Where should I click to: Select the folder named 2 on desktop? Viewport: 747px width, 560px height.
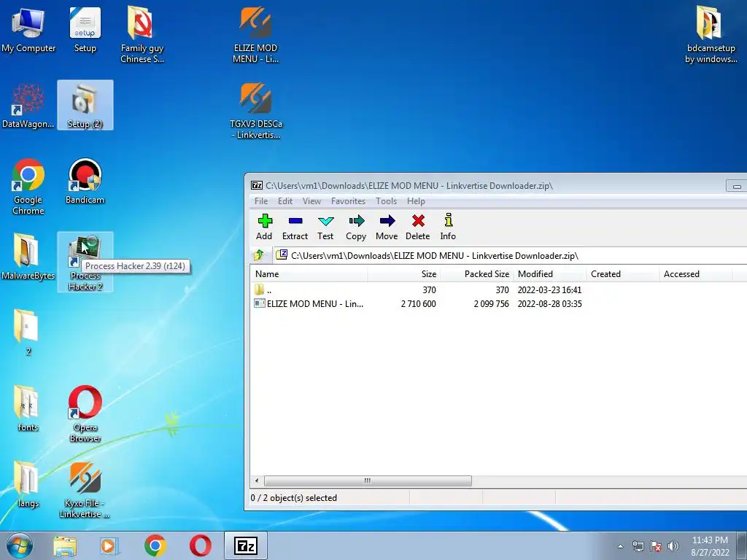click(28, 332)
